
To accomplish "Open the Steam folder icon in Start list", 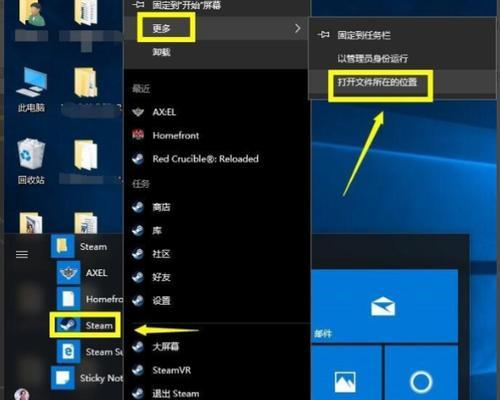I will (x=62, y=246).
